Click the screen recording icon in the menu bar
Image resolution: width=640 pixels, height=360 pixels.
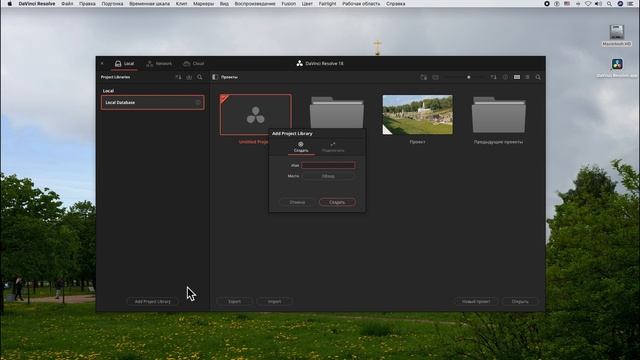[547, 4]
